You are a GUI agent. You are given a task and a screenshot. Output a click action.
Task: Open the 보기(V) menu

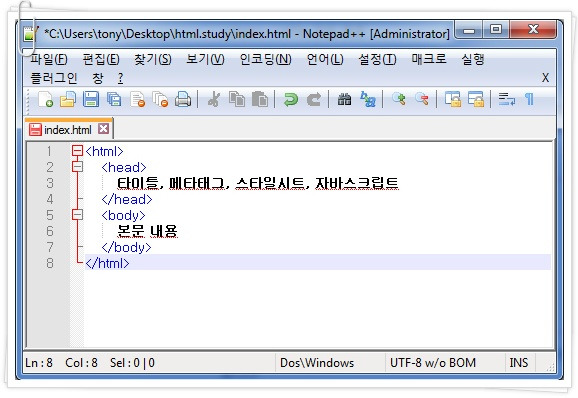(x=205, y=59)
